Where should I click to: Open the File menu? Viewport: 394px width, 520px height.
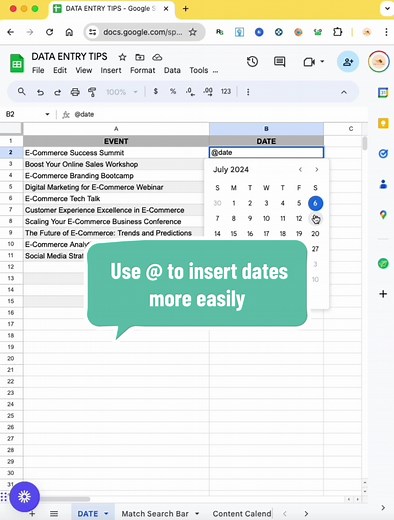[x=38, y=70]
